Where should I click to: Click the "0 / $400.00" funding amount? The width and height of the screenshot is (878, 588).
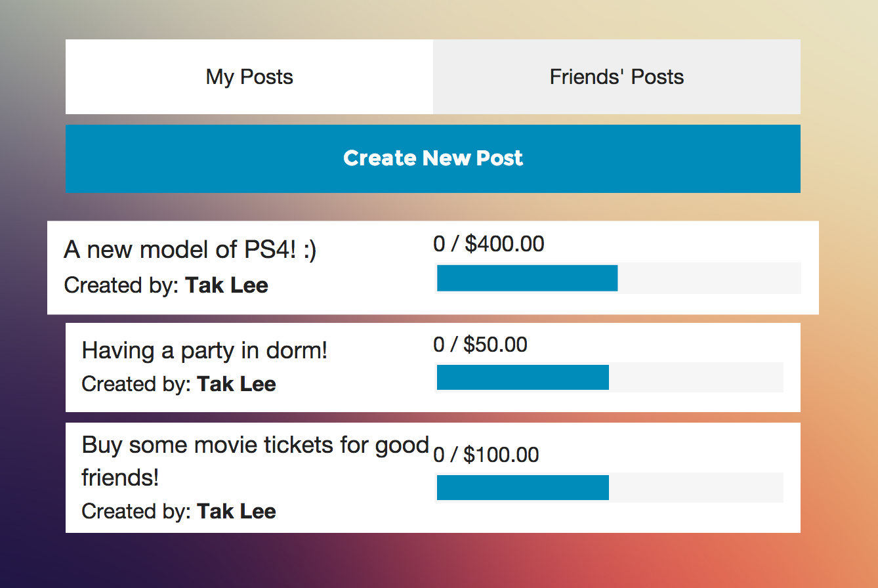coord(489,244)
